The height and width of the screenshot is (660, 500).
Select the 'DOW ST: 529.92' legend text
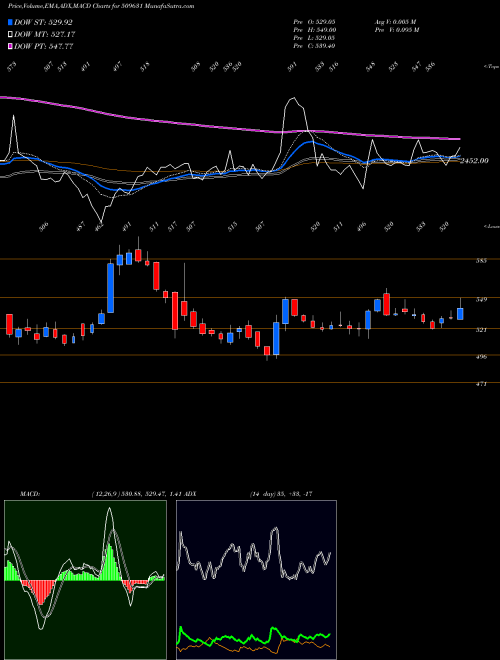point(43,22)
